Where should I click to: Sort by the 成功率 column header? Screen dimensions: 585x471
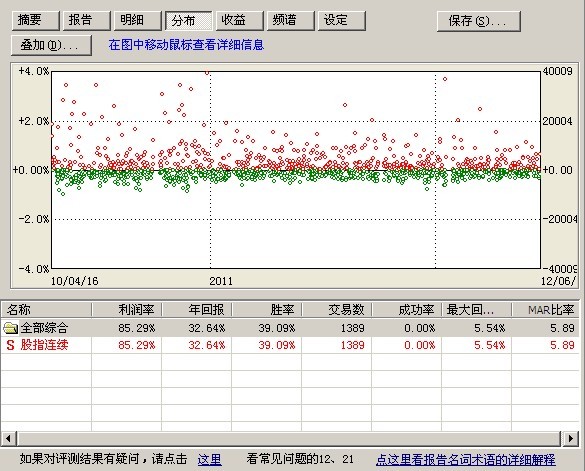point(407,309)
